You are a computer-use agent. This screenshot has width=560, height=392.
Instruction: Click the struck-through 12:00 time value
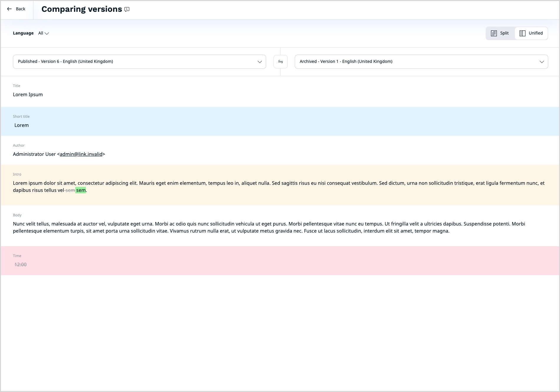(x=20, y=264)
